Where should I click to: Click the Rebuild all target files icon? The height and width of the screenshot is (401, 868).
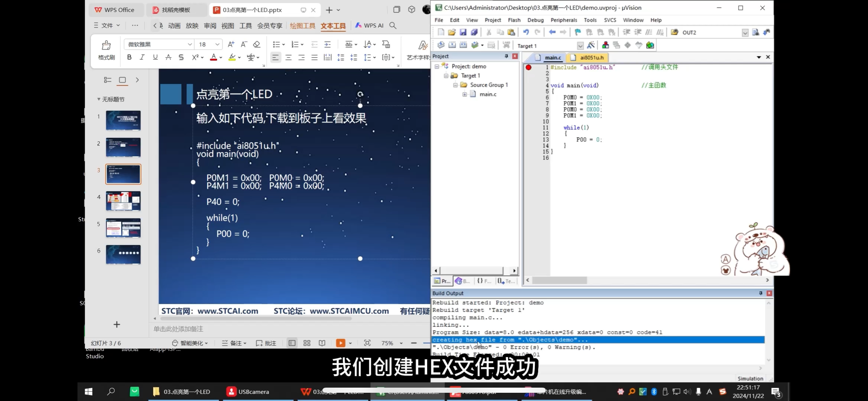(x=463, y=45)
